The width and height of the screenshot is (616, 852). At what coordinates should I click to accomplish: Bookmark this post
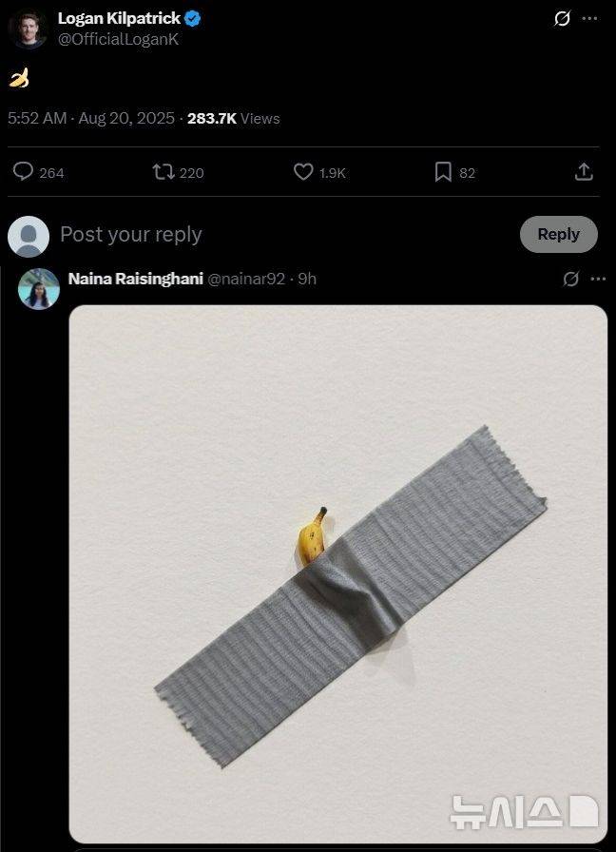click(443, 172)
